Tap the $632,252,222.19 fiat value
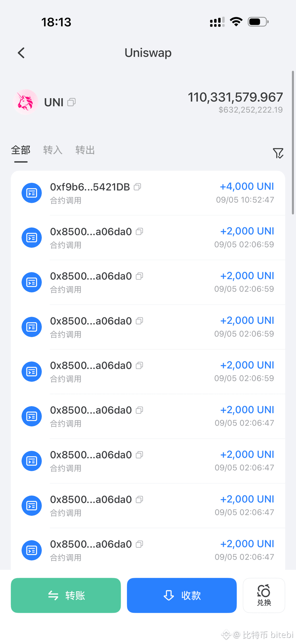296x644 pixels. click(x=251, y=110)
